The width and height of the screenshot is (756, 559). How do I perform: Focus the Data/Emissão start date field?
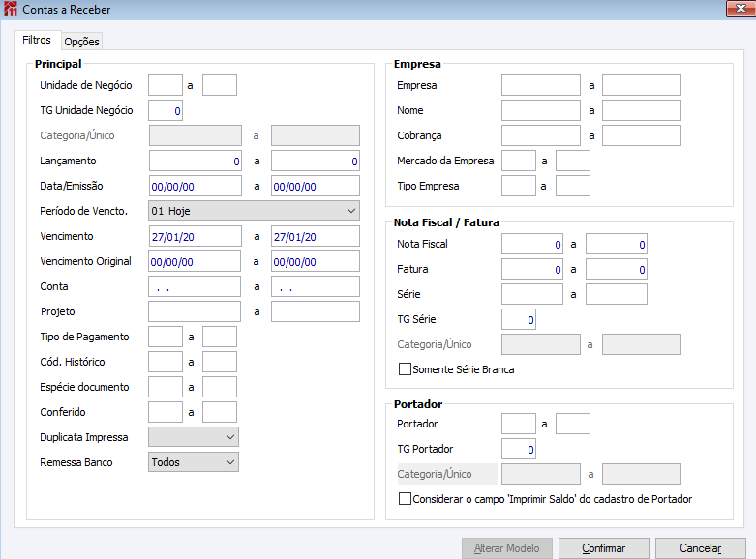pyautogui.click(x=195, y=186)
